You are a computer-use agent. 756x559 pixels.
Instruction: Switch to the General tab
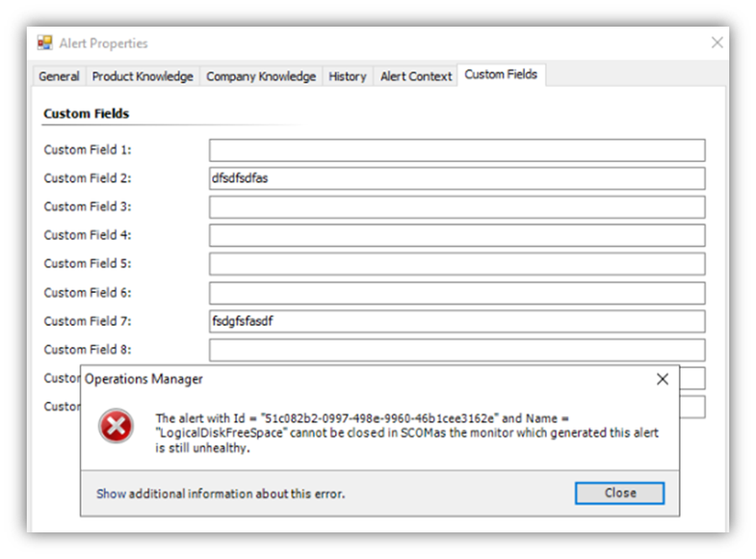[60, 76]
